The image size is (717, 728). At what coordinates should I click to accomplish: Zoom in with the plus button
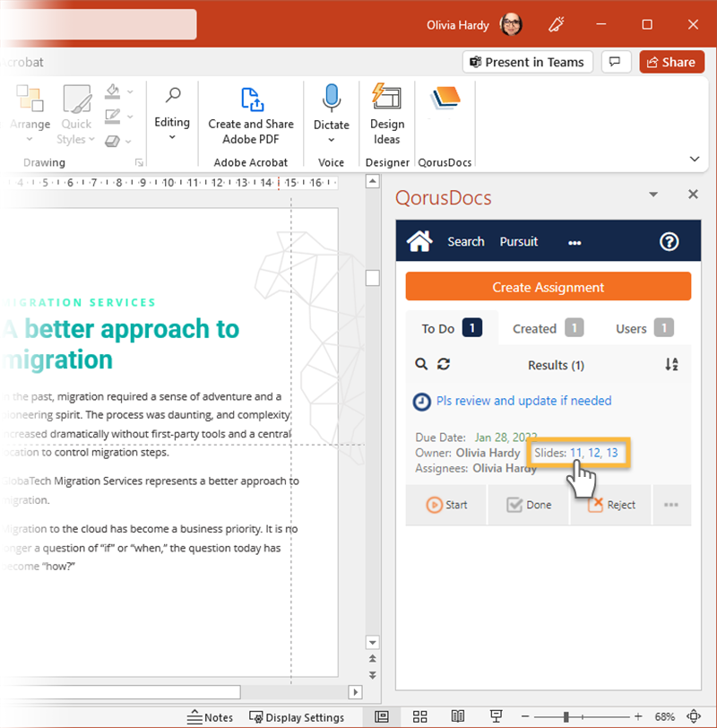(x=638, y=717)
